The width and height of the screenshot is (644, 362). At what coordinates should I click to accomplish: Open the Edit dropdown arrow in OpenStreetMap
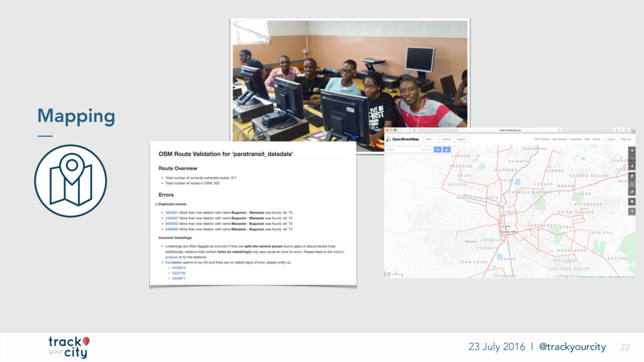[x=436, y=139]
